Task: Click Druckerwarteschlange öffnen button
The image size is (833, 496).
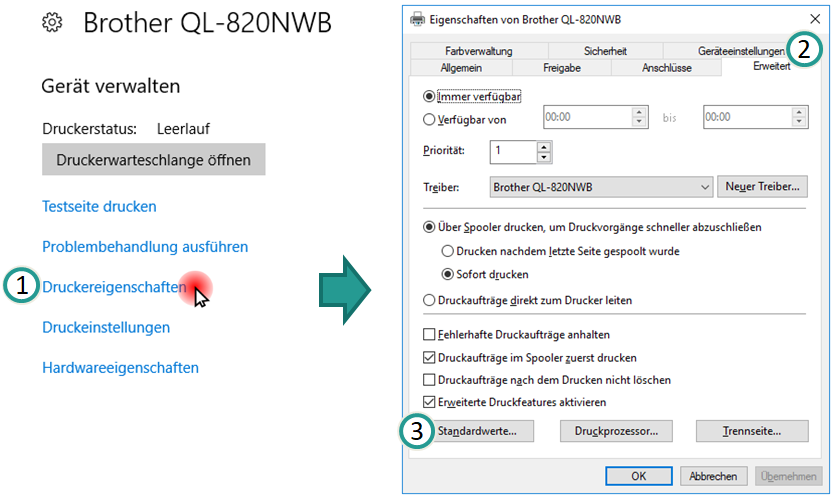Action: point(154,160)
